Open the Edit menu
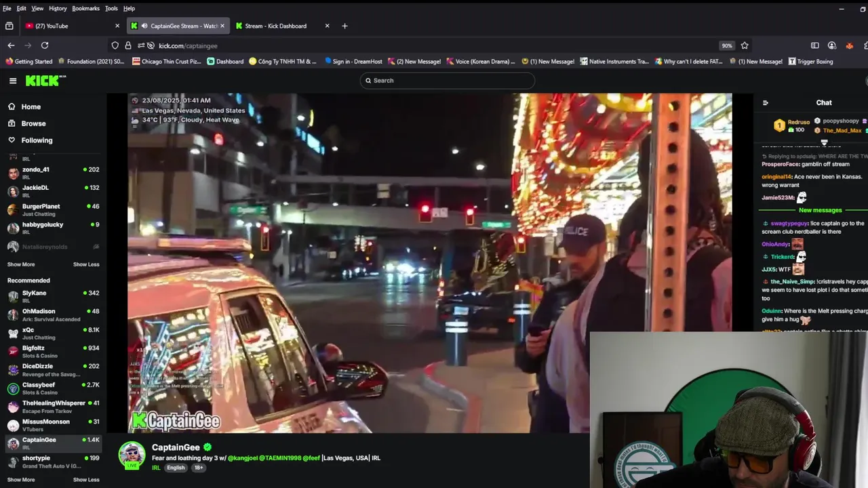 click(22, 8)
